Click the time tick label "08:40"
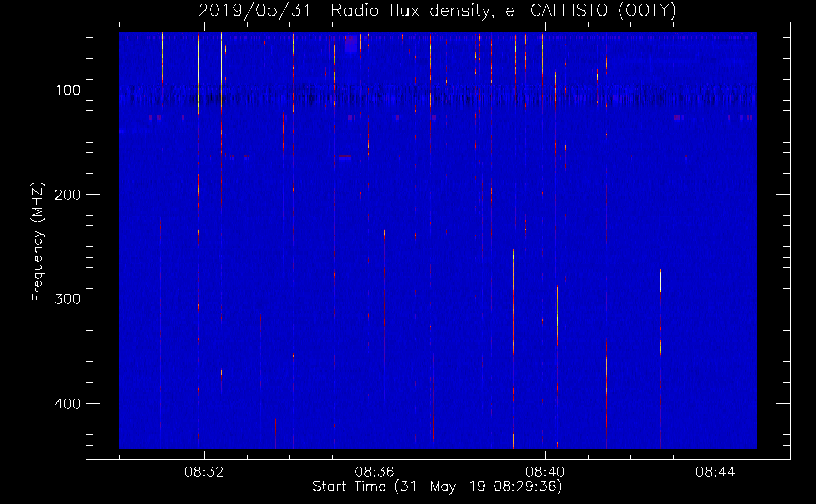The image size is (816, 504). pos(545,472)
